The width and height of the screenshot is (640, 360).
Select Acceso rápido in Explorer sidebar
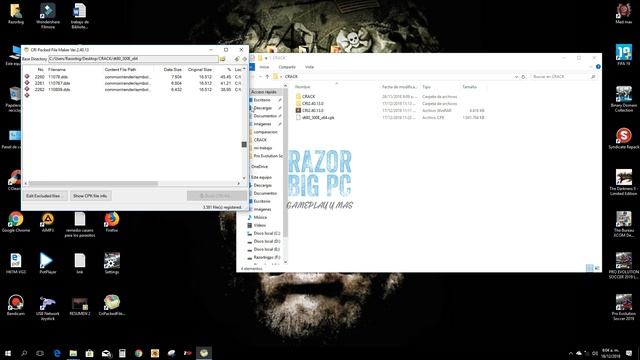264,92
